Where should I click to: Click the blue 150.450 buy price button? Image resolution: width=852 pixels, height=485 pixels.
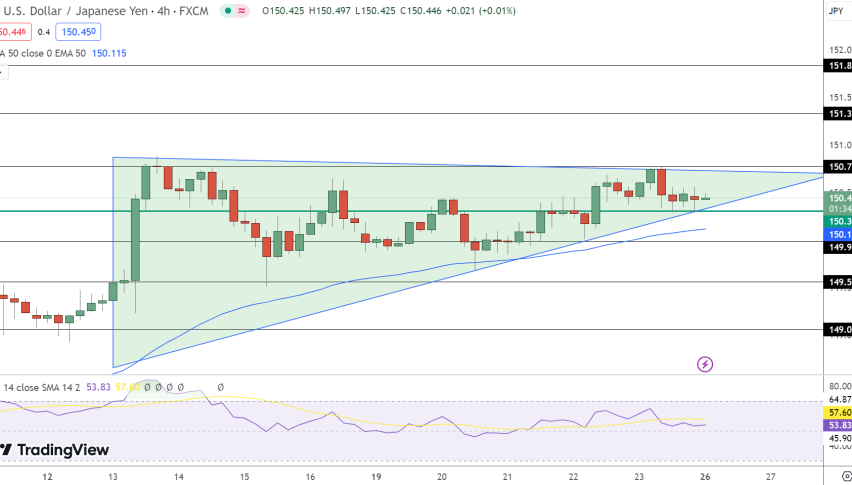[78, 32]
